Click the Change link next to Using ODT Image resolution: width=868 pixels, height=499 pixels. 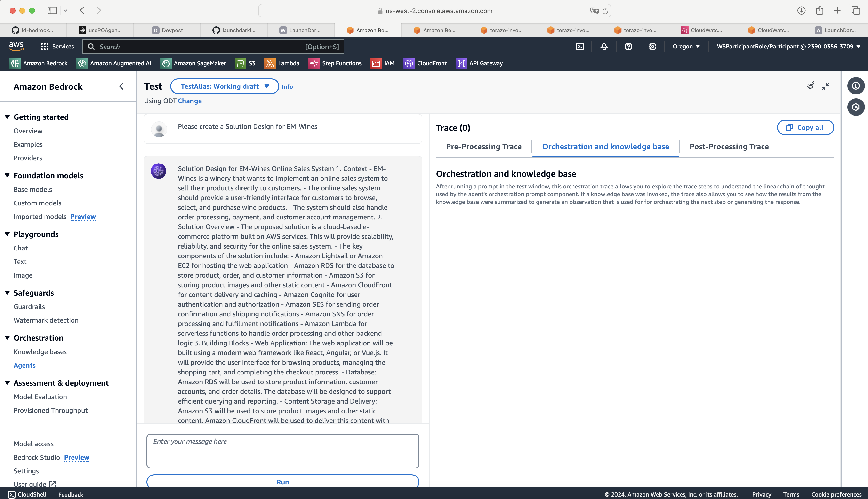(x=190, y=101)
